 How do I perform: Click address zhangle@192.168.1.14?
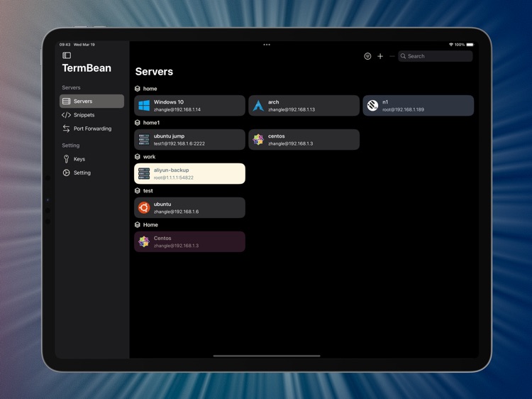coord(177,109)
